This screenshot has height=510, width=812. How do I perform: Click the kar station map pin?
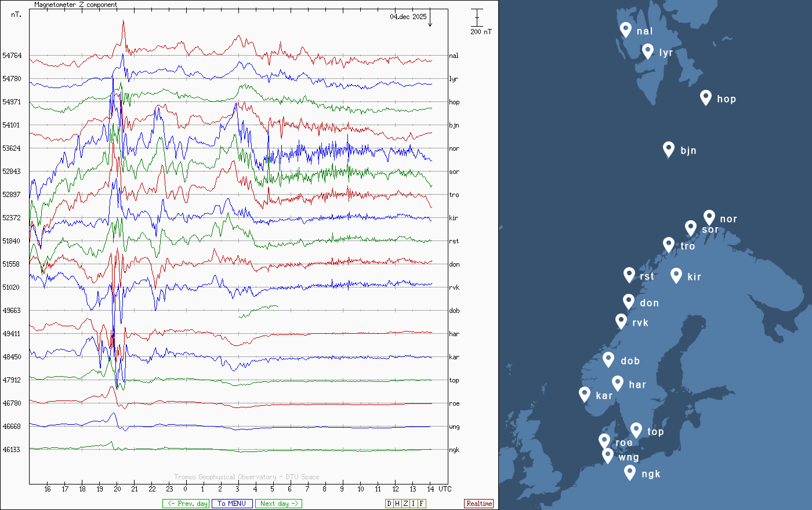pyautogui.click(x=585, y=394)
